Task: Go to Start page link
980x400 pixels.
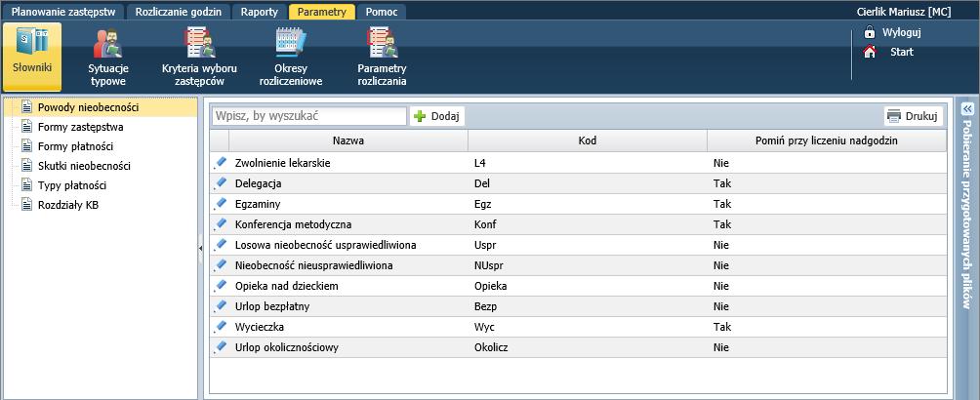Action: pos(902,52)
